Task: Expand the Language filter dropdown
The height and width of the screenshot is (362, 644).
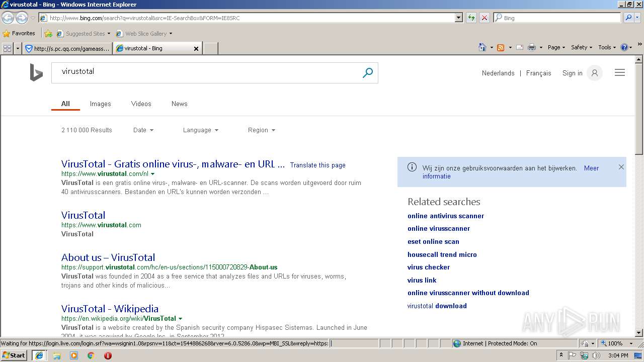Action: point(201,130)
